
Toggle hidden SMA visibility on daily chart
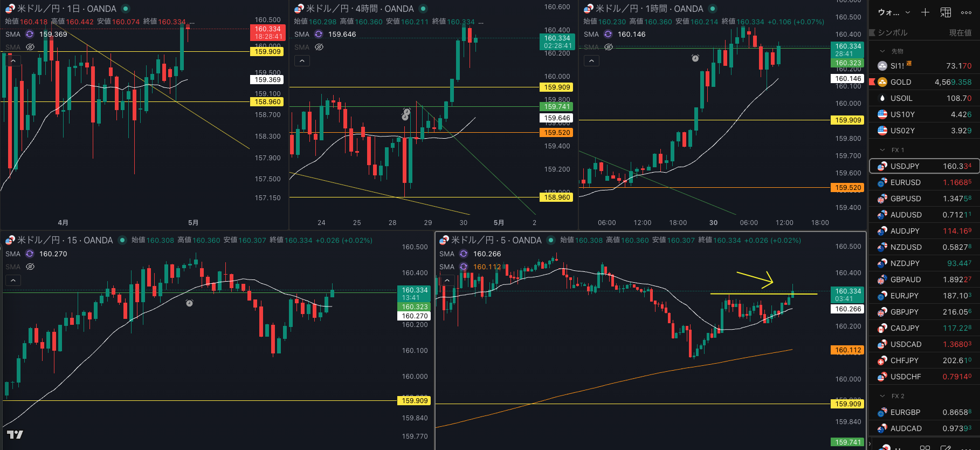(30, 47)
